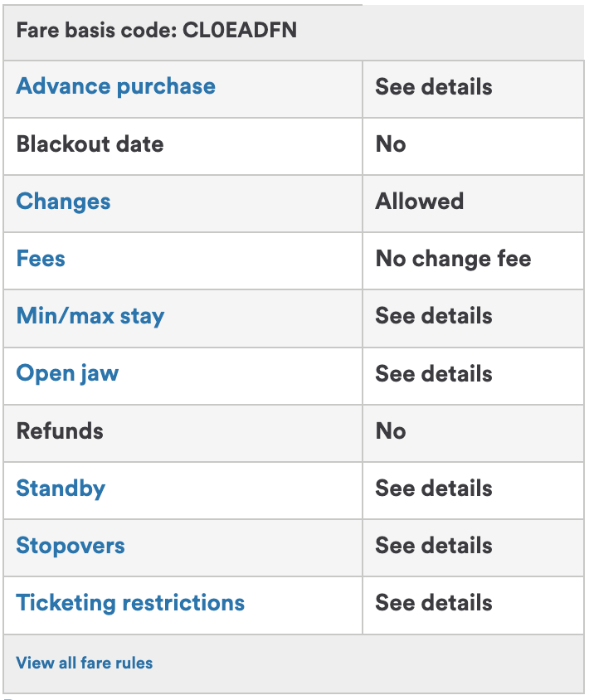Click the Fare basis code header
Image resolution: width=589 pixels, height=700 pixels.
coord(157,32)
